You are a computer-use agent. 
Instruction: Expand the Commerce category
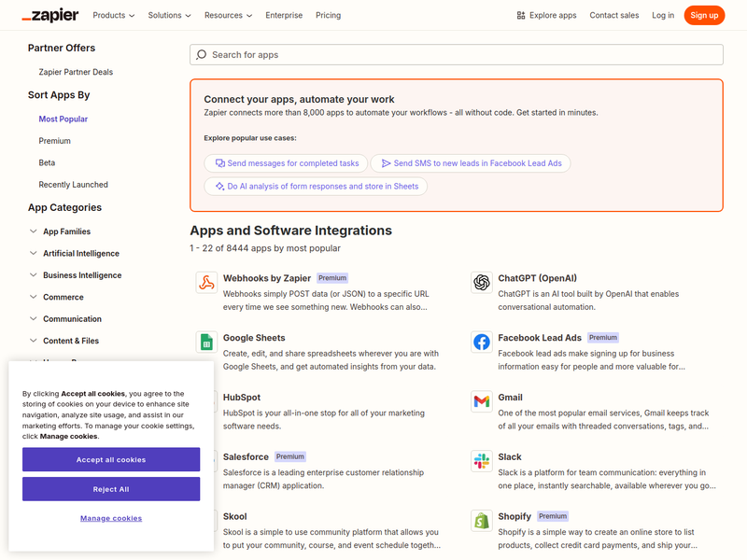[56, 297]
